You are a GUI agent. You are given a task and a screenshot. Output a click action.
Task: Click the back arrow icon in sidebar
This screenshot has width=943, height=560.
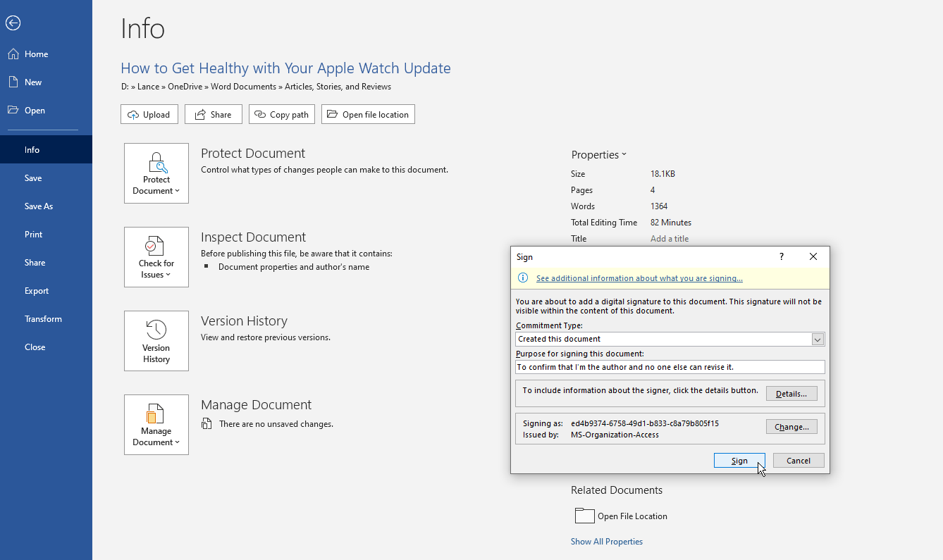point(13,23)
